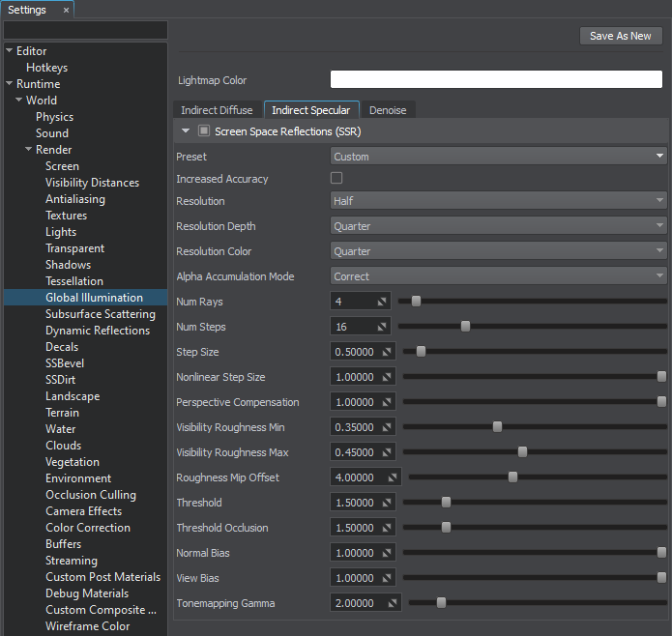The width and height of the screenshot is (672, 636).
Task: Collapse the Render tree node
Action: (29, 149)
